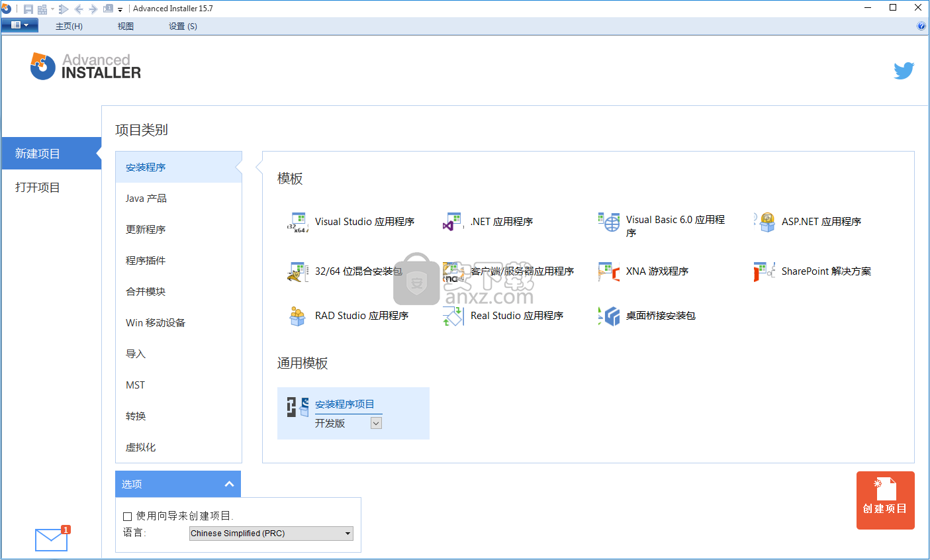
Task: Open the blue application file menu button
Action: [x=20, y=25]
